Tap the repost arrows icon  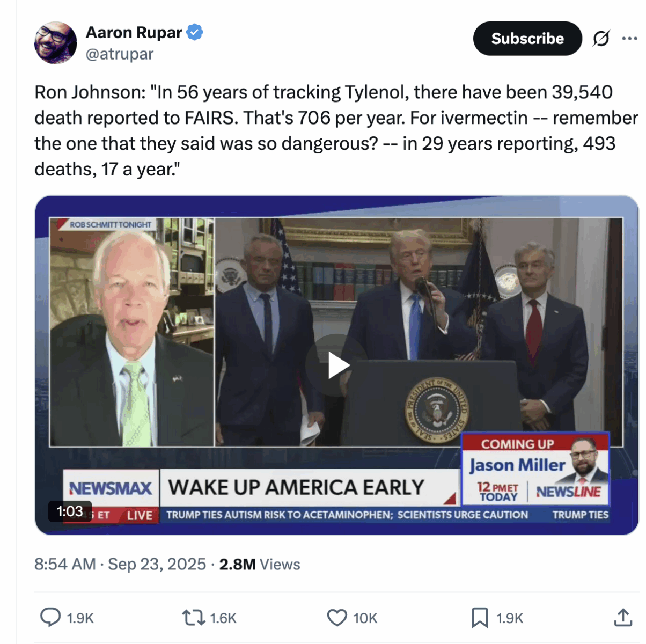coord(193,618)
